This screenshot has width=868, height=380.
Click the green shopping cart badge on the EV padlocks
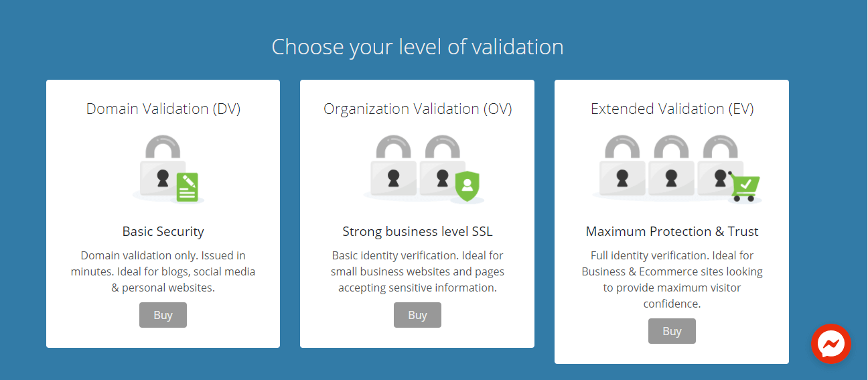744,186
